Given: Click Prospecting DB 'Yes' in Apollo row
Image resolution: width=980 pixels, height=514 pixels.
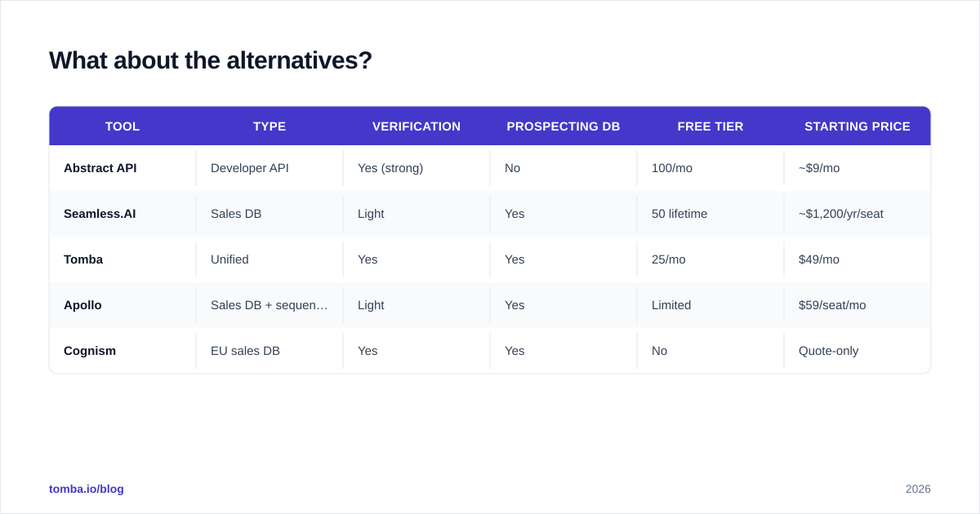Looking at the screenshot, I should [563, 305].
